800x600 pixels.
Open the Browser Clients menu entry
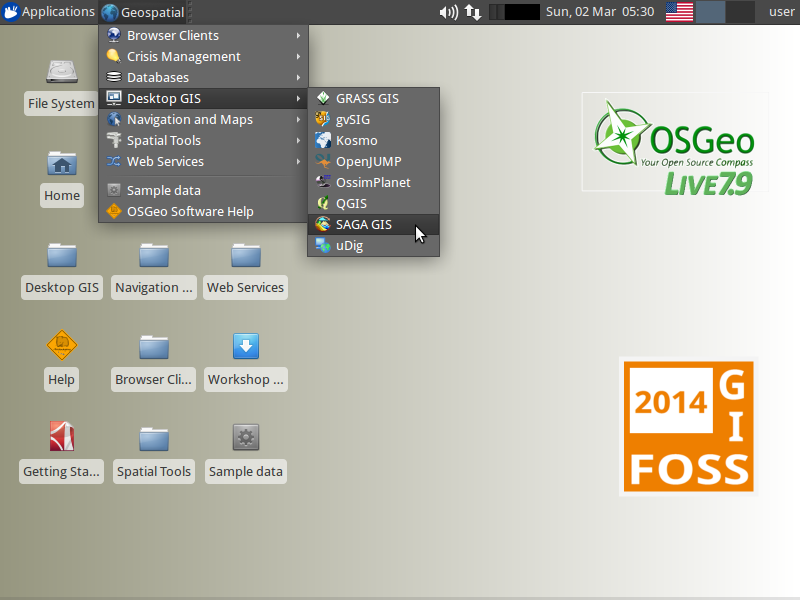point(204,35)
